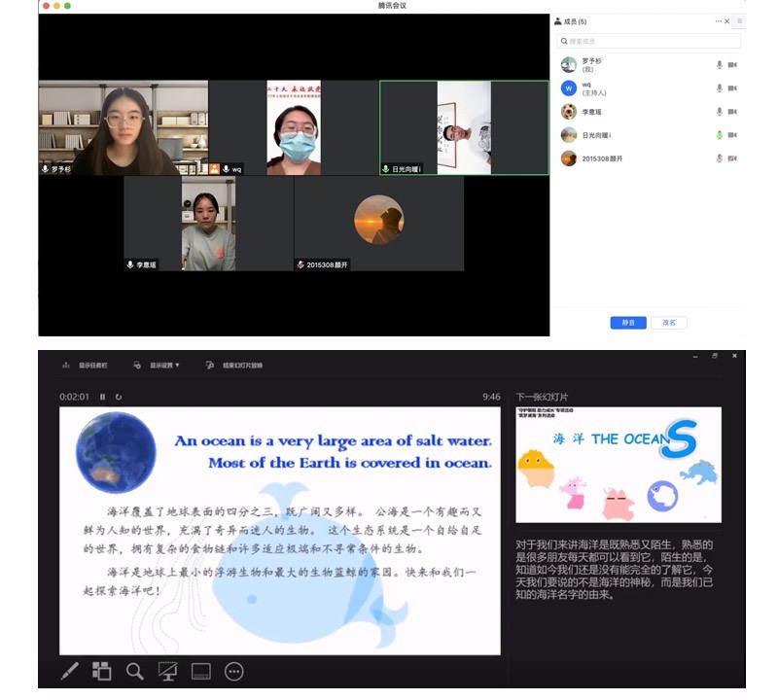
Task: Click the black out slideshow icon
Action: (x=167, y=671)
